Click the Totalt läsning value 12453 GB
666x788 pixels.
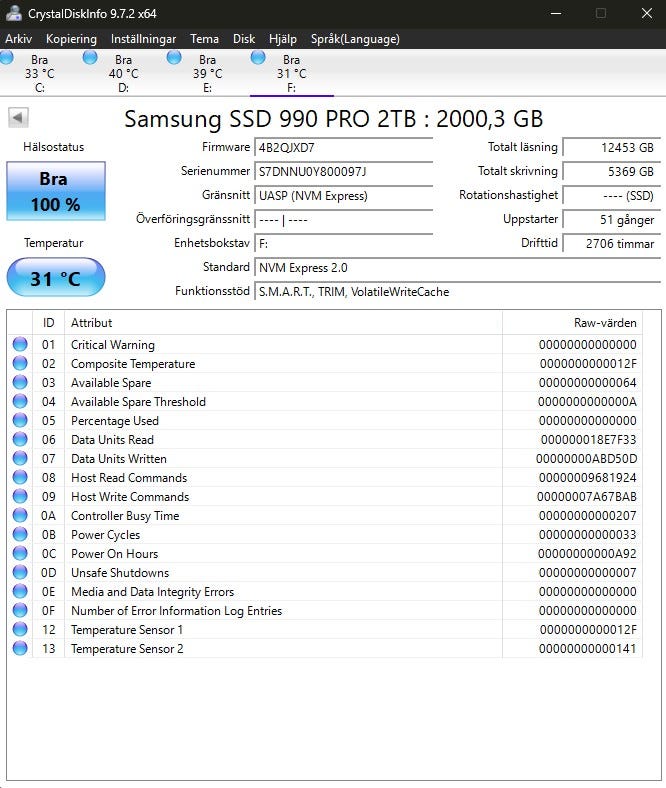click(611, 147)
